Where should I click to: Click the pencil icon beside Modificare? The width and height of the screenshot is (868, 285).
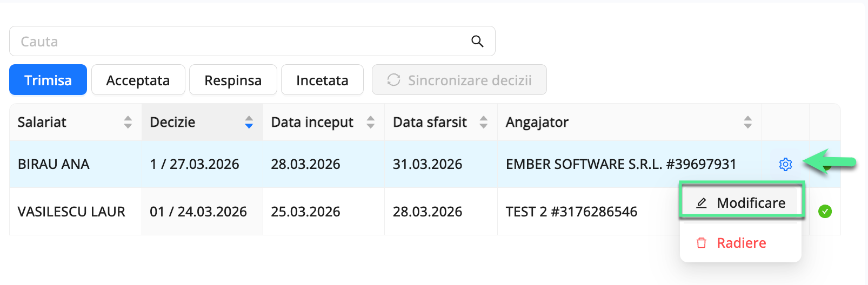point(702,203)
